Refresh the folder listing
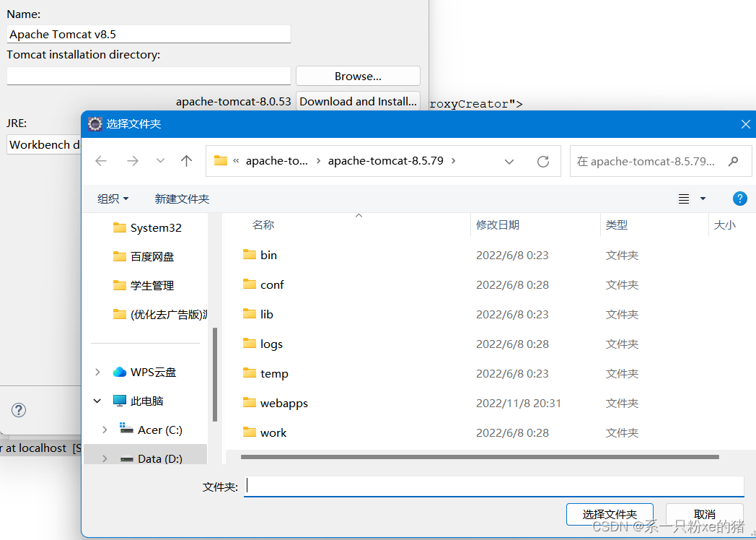Screen dimensions: 756x540 (542, 160)
